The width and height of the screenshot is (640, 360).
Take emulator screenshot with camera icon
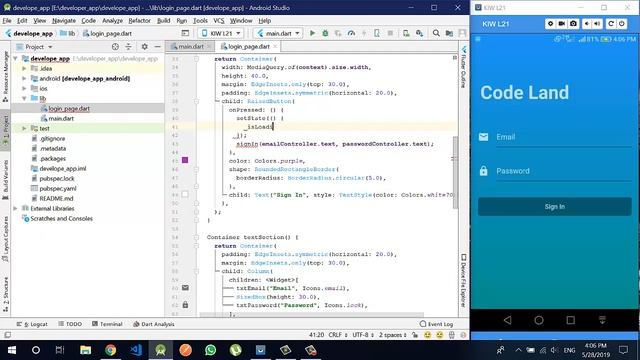(573, 24)
